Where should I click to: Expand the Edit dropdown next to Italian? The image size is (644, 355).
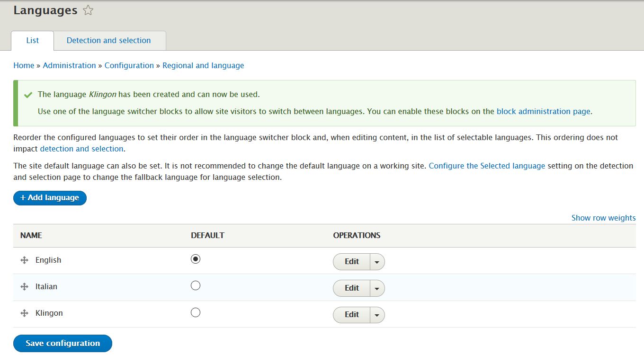point(377,288)
